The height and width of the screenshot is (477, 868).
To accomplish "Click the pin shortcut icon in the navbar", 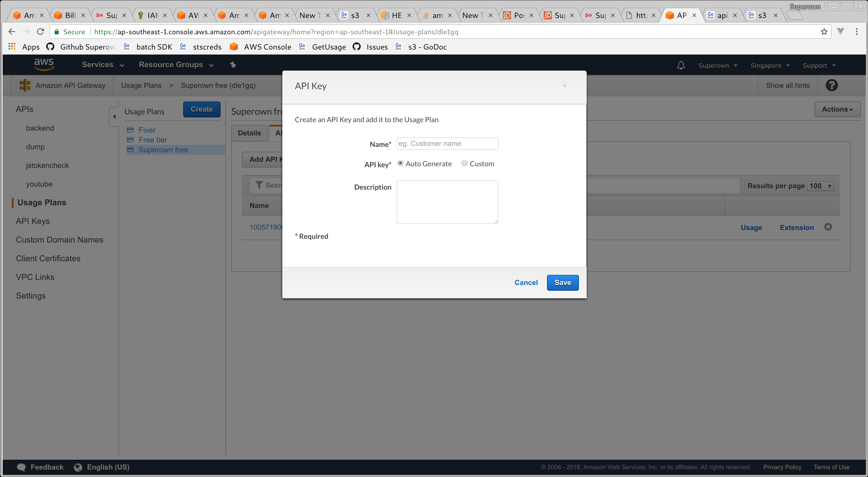I will click(x=233, y=65).
